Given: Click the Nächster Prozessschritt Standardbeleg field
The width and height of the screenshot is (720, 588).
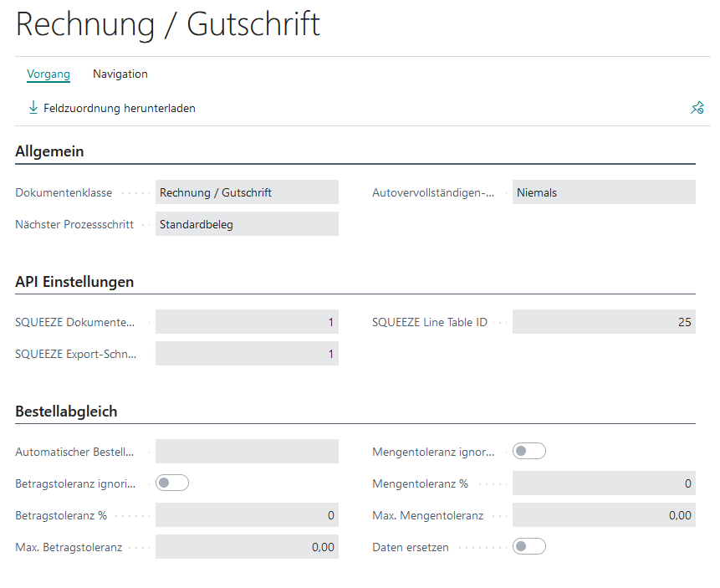Looking at the screenshot, I should pyautogui.click(x=247, y=224).
